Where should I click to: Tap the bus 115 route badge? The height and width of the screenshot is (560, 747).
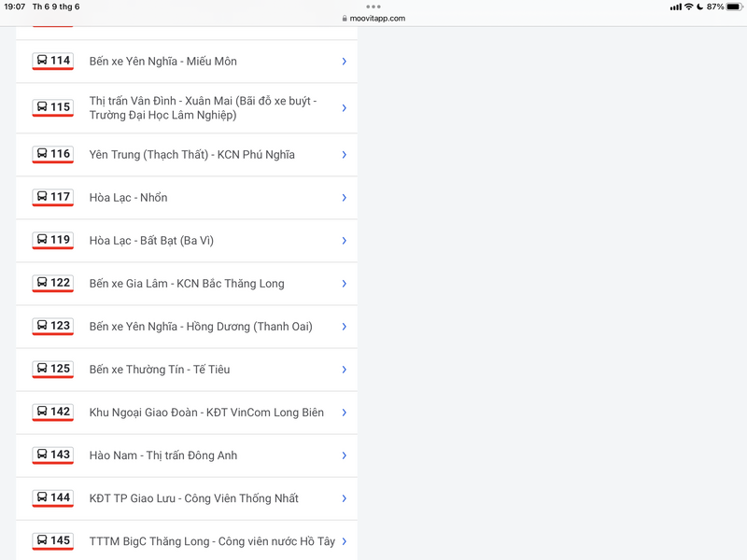click(x=53, y=107)
